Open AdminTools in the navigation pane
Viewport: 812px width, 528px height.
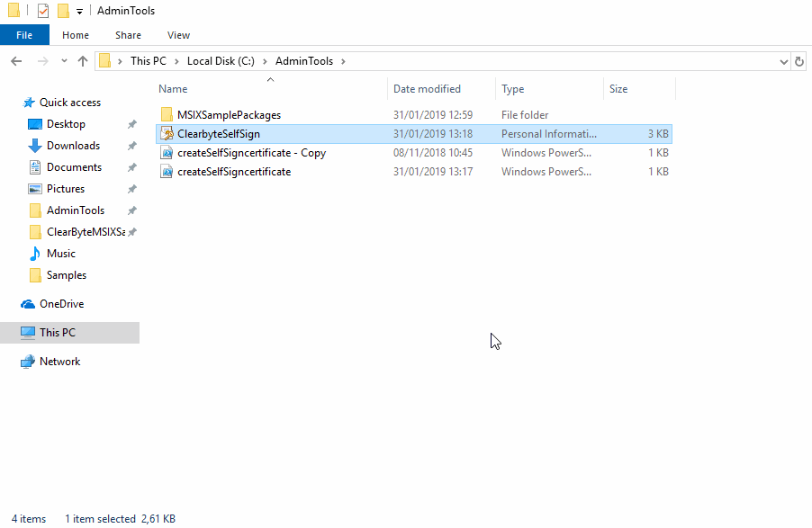[x=76, y=210]
